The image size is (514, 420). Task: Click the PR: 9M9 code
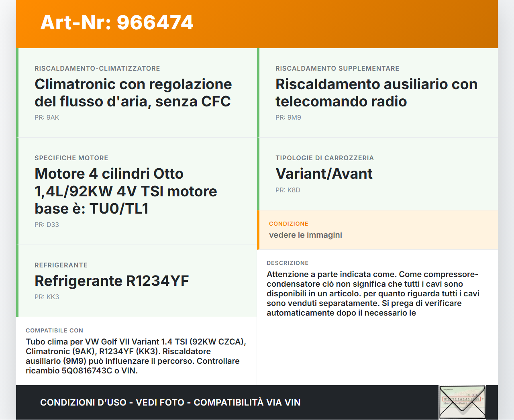(x=288, y=117)
